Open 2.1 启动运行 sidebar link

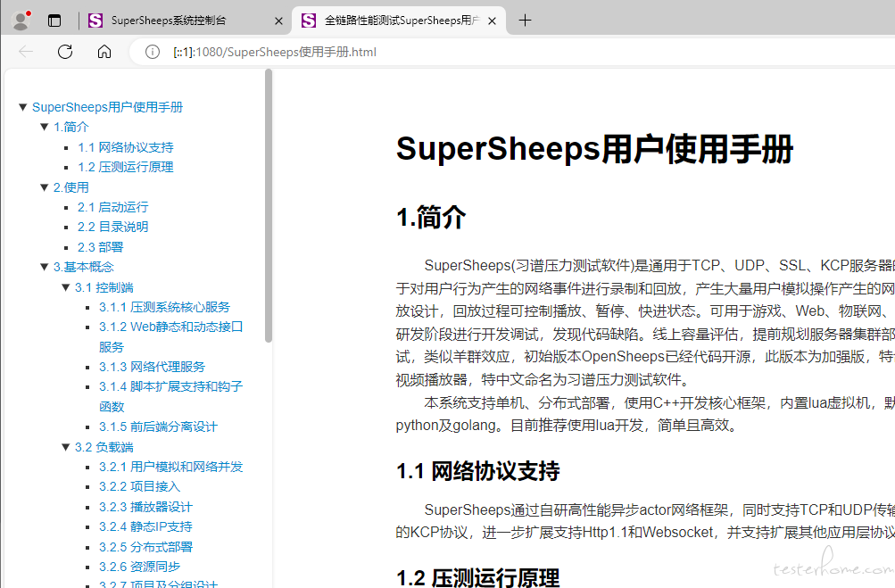(x=113, y=207)
